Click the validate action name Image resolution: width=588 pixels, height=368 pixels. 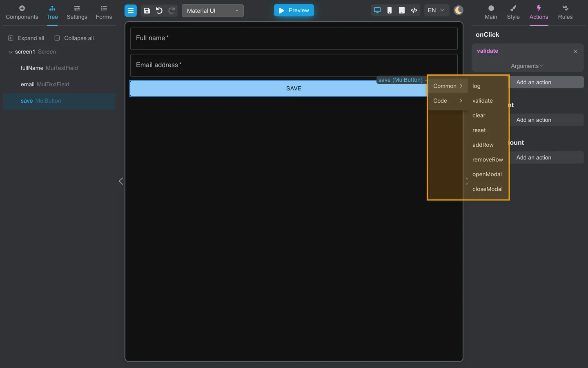[488, 51]
